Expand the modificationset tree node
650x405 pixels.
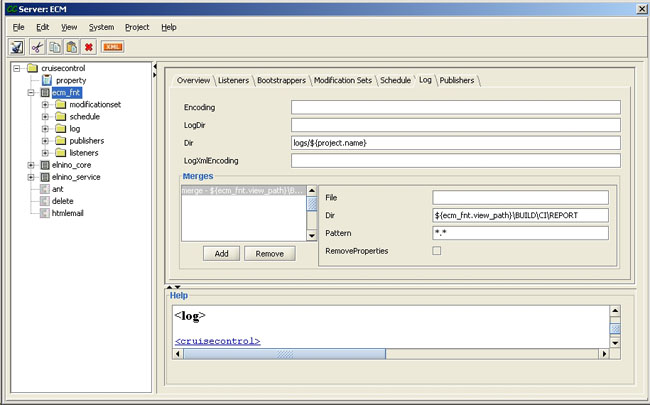(x=45, y=104)
